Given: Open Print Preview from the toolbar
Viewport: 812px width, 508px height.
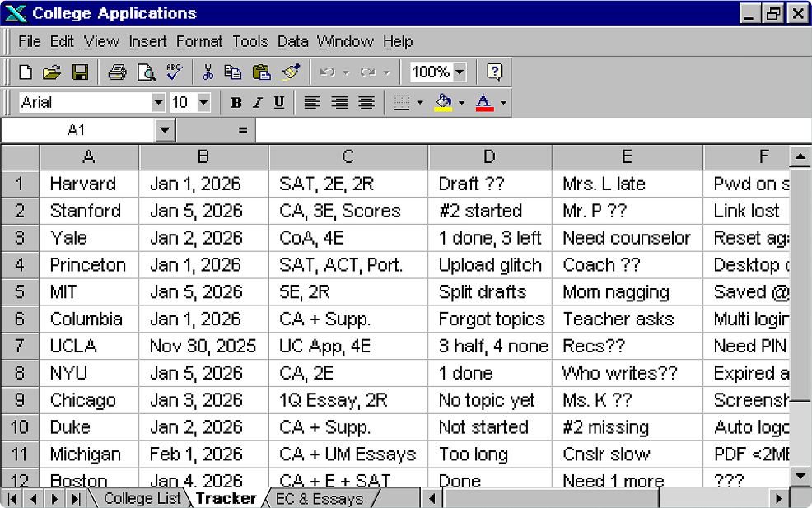Looking at the screenshot, I should (146, 72).
